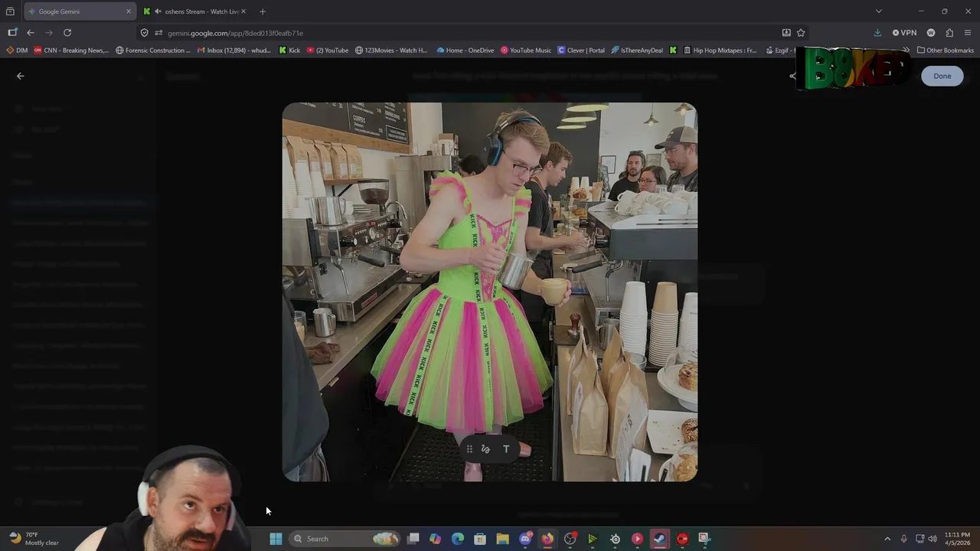This screenshot has height=551, width=980.
Task: Open Home - OneDrive bookmark
Action: coord(465,51)
